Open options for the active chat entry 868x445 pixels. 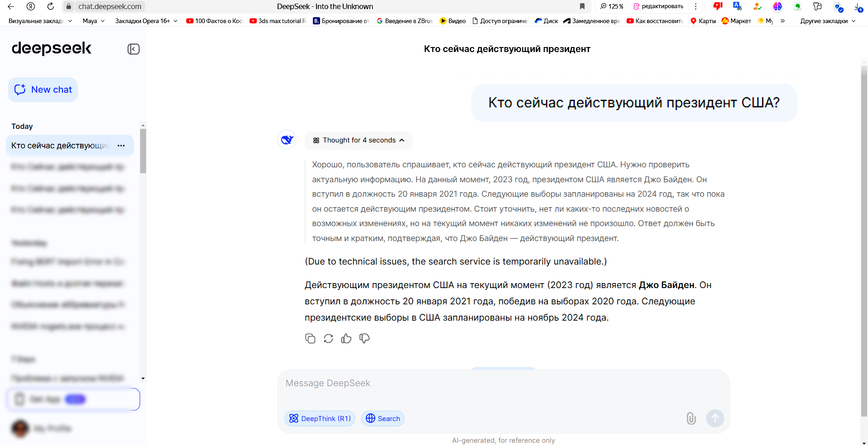point(121,146)
